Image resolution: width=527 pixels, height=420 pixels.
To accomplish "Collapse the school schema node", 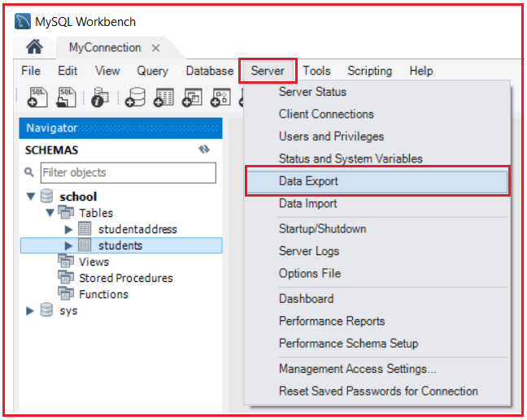I will [31, 197].
